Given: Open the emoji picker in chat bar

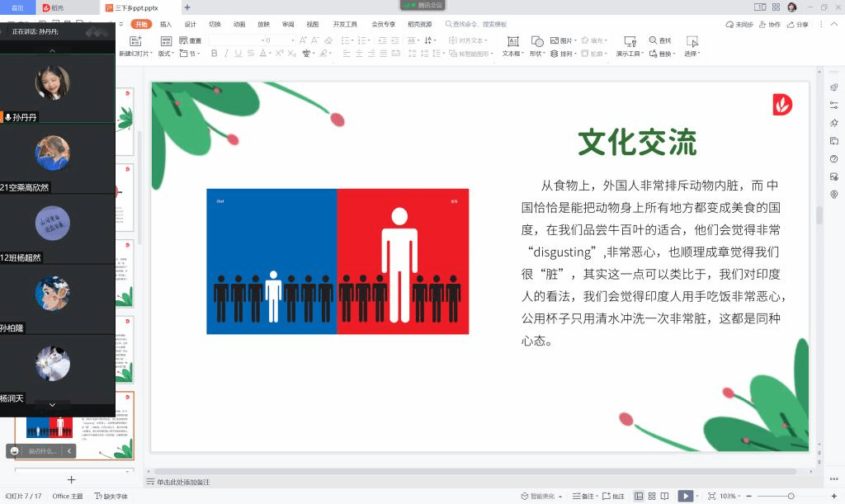Looking at the screenshot, I should 15,451.
